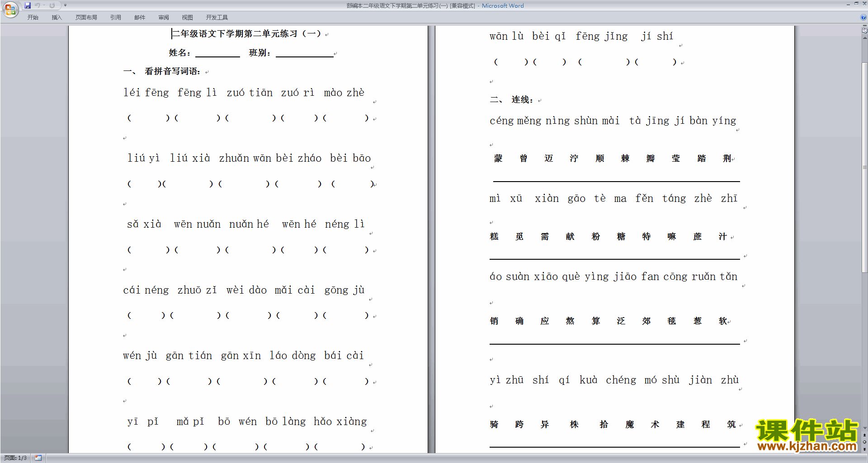Click the character 荆 in the first row
This screenshot has width=868, height=463.
(x=727, y=159)
